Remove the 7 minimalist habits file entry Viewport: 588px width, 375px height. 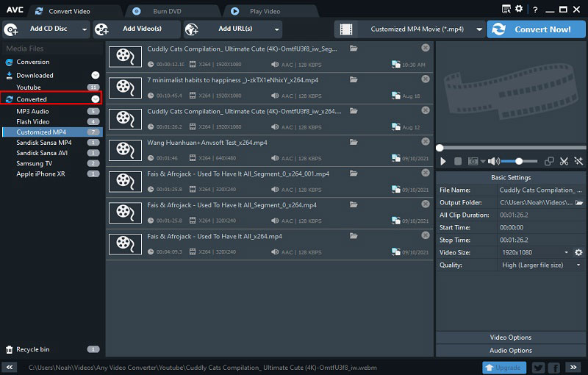coord(426,79)
